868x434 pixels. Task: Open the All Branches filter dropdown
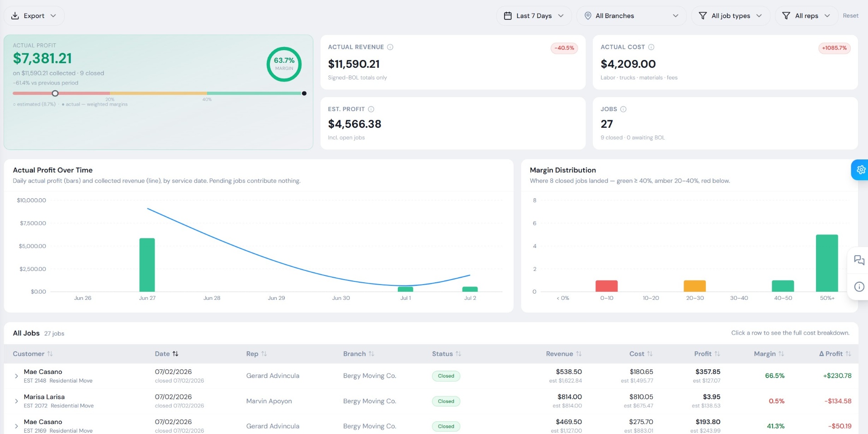tap(632, 16)
